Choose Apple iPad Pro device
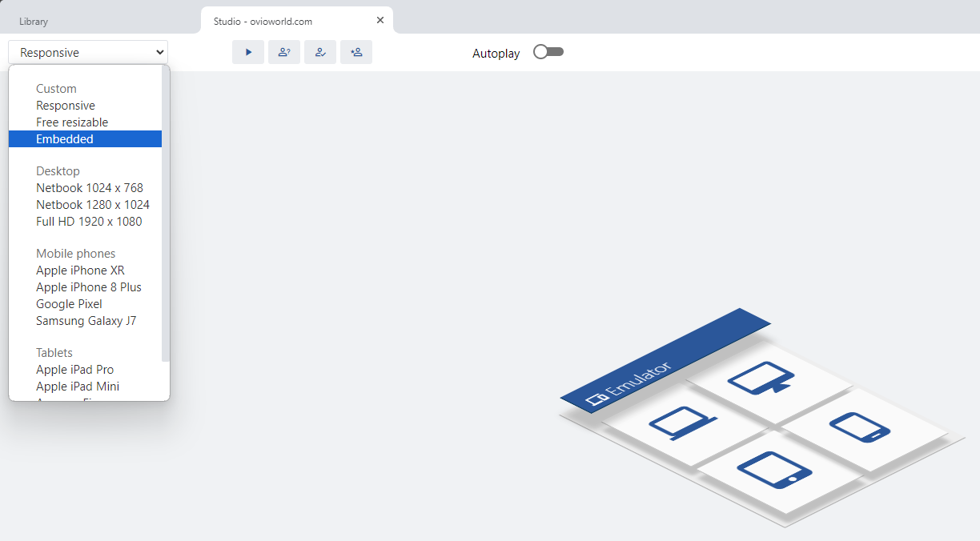Viewport: 980px width, 541px height. pyautogui.click(x=85, y=370)
